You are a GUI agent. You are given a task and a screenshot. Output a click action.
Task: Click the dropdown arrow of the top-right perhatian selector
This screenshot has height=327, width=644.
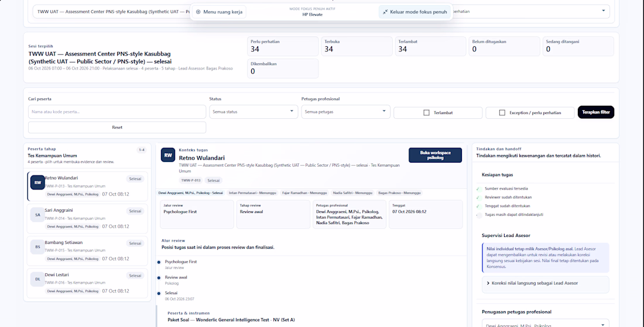point(604,11)
